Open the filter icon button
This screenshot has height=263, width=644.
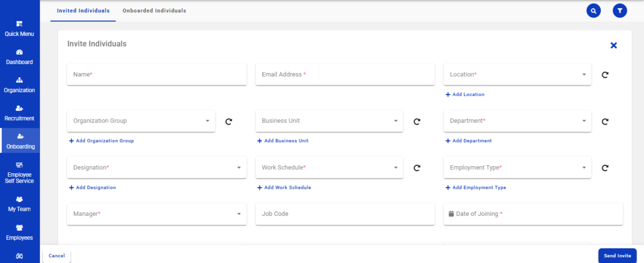coord(620,11)
